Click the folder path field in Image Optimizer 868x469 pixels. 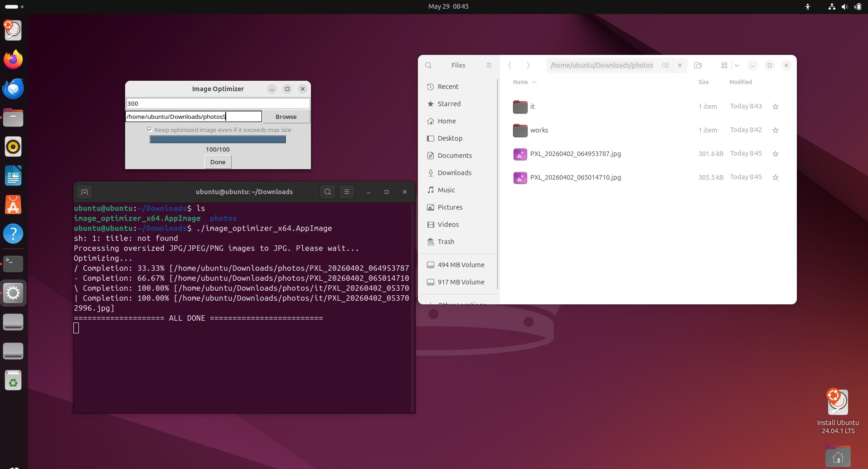point(194,117)
